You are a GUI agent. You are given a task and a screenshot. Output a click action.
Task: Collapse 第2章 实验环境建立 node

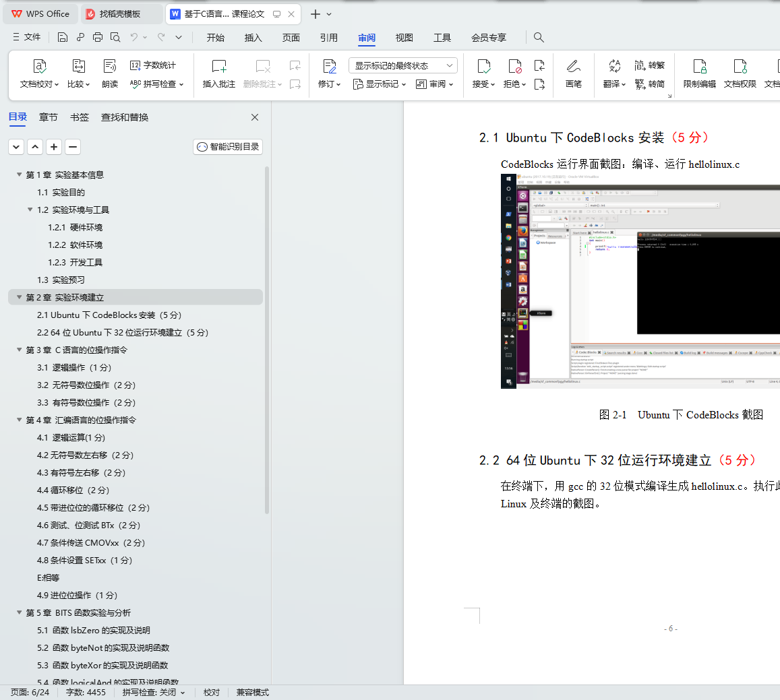click(x=19, y=297)
